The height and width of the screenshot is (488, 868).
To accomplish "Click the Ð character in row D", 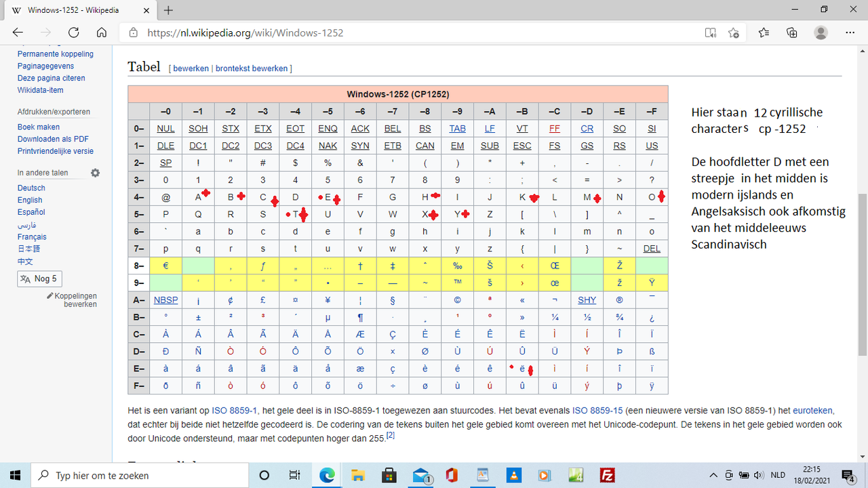I will 165,351.
